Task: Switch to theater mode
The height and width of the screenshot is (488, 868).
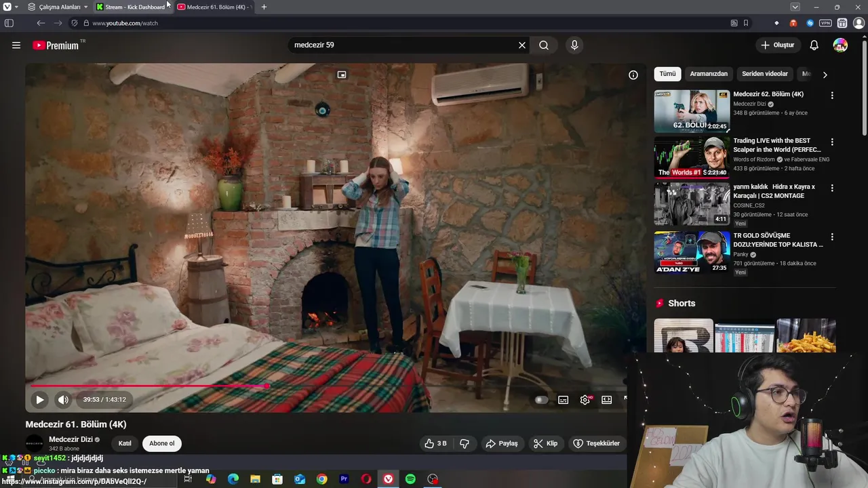Action: (x=607, y=400)
